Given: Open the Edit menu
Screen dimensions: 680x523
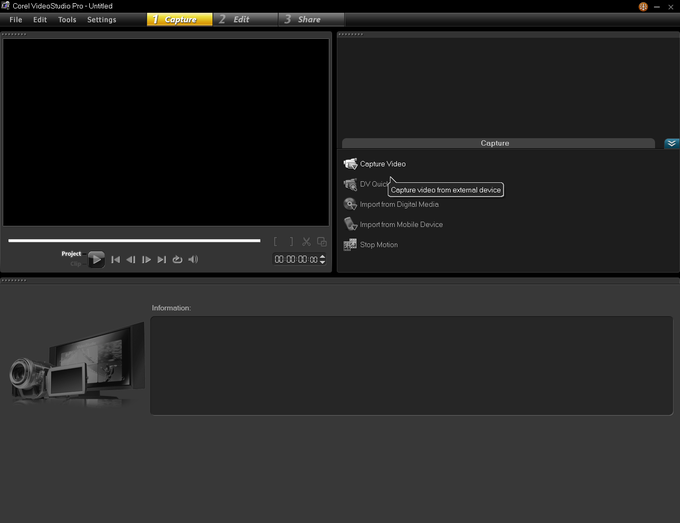Looking at the screenshot, I should (40, 20).
